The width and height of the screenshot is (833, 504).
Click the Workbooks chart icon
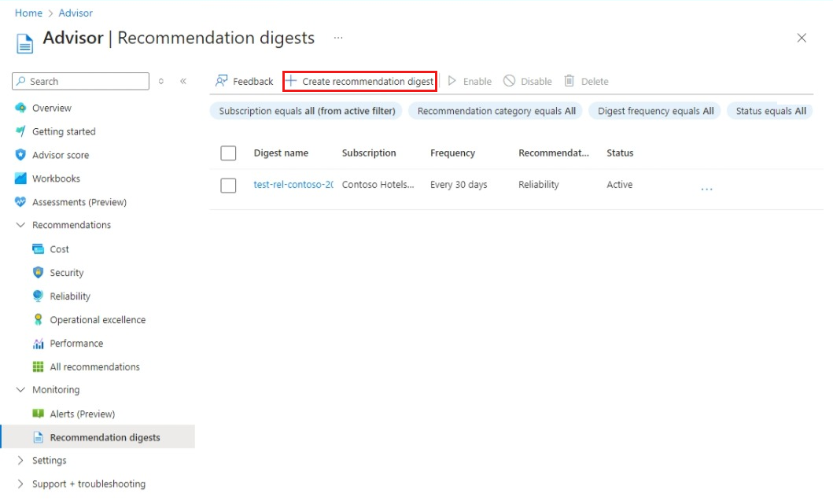(20, 178)
